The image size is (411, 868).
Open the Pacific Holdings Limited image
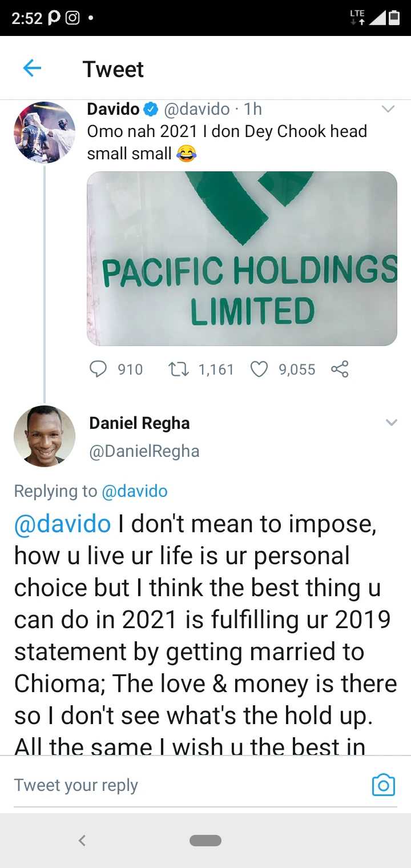pyautogui.click(x=242, y=259)
